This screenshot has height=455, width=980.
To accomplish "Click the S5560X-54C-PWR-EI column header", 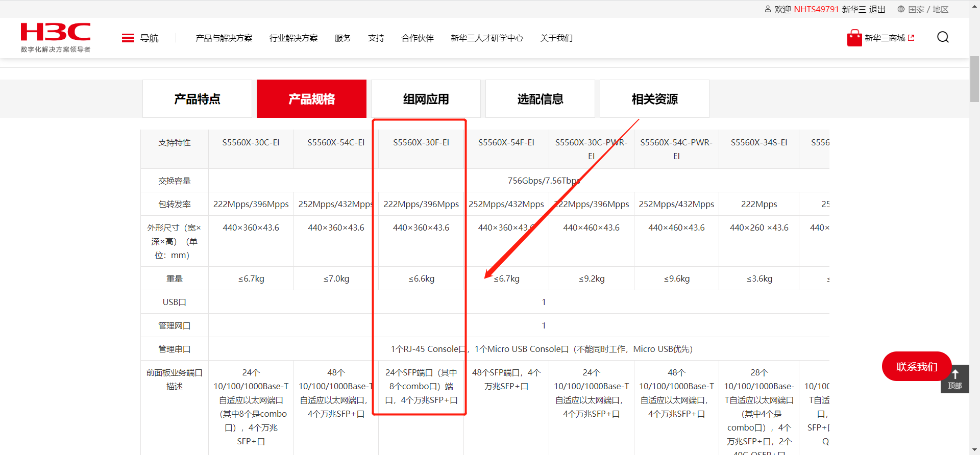I will (x=676, y=149).
